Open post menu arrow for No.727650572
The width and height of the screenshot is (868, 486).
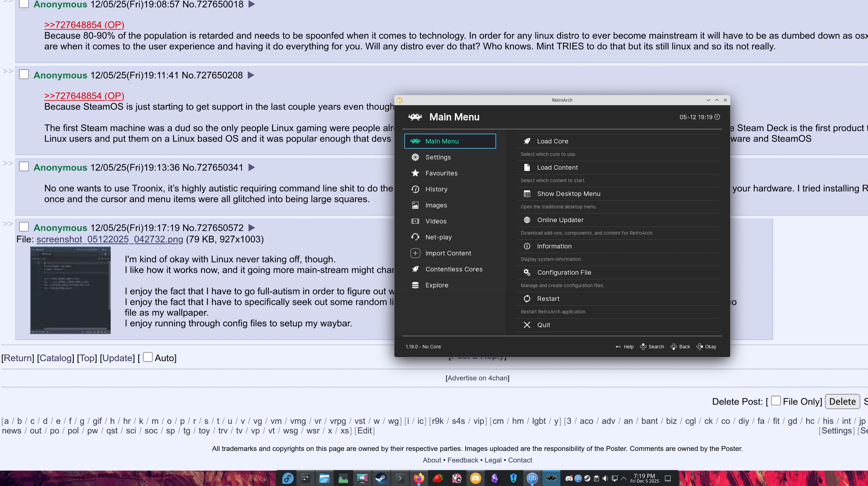[x=251, y=228]
